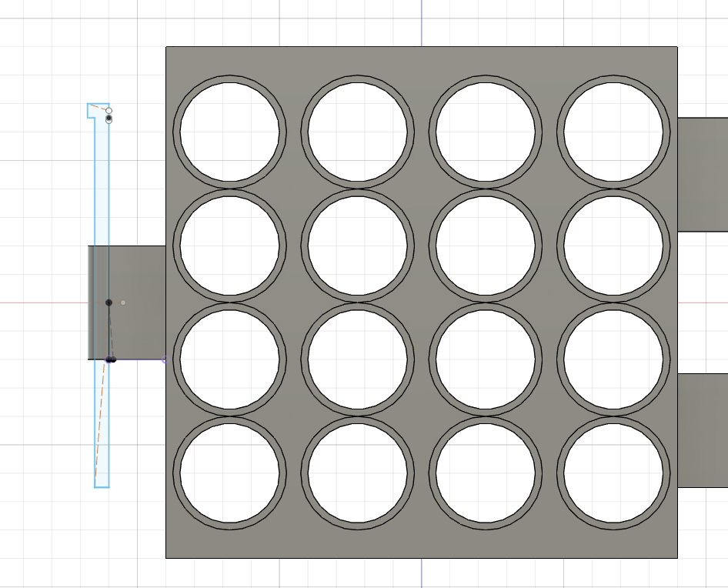Pick the hole in bottom row, first column

[230, 473]
